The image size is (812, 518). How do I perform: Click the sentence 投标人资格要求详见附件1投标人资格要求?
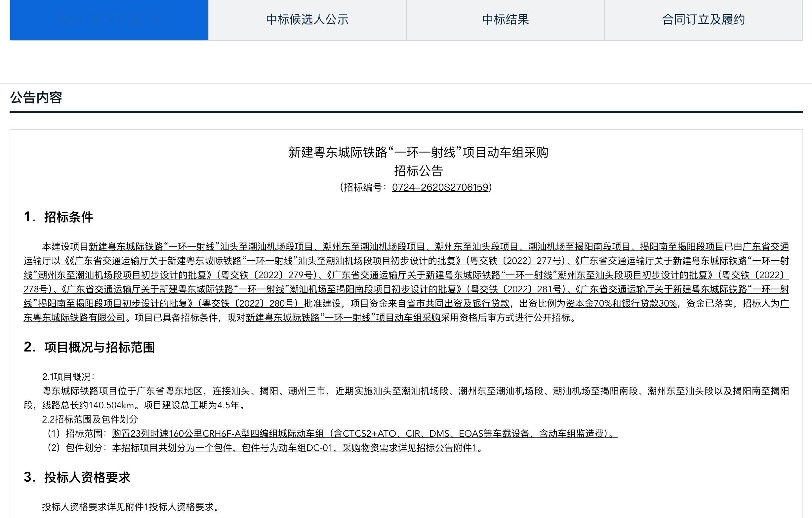(128, 507)
